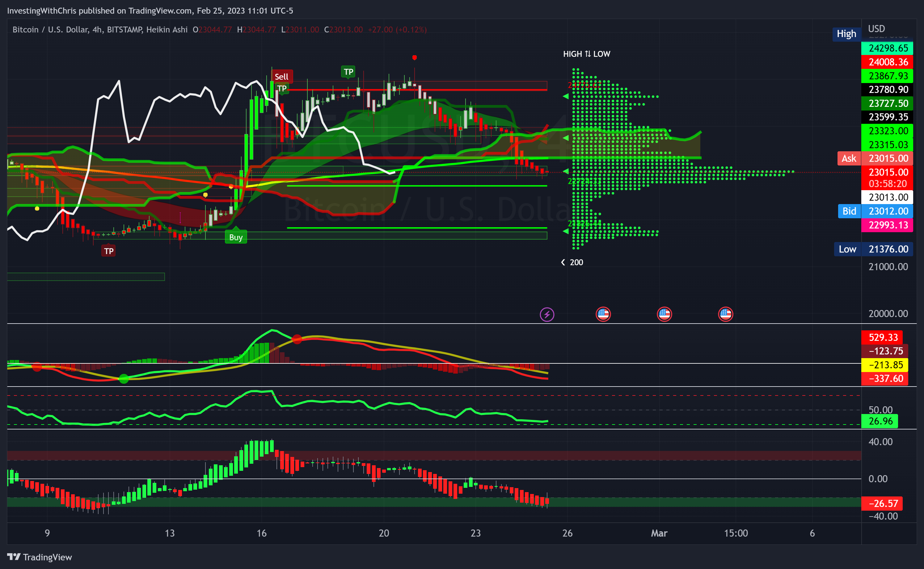Click the 23 date on time axis
The width and height of the screenshot is (924, 569).
tap(475, 533)
